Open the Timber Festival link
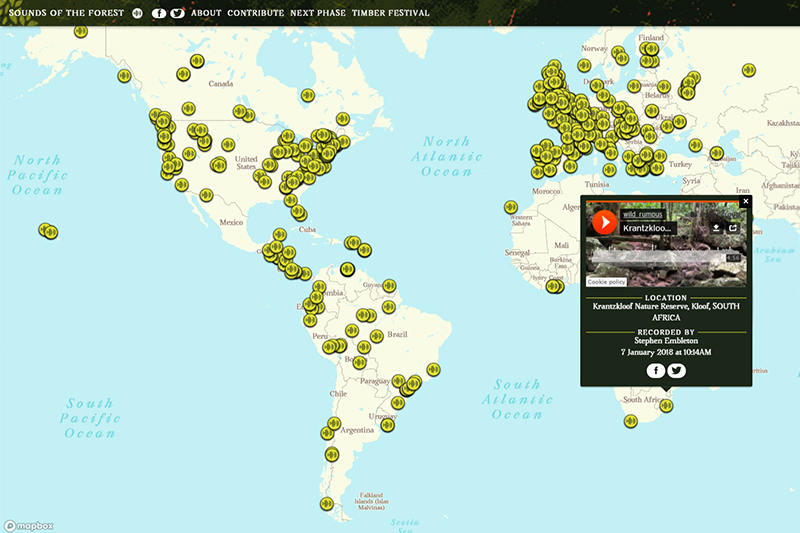Screen dimensions: 800x533 coord(391,13)
